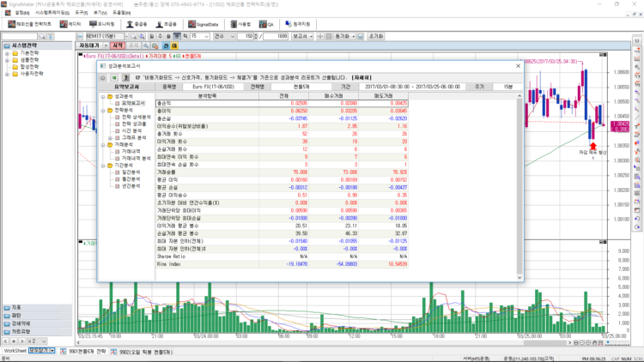Toggle the 자동매거 auto-trade button
Screen dimensions: 644x362
click(91, 45)
